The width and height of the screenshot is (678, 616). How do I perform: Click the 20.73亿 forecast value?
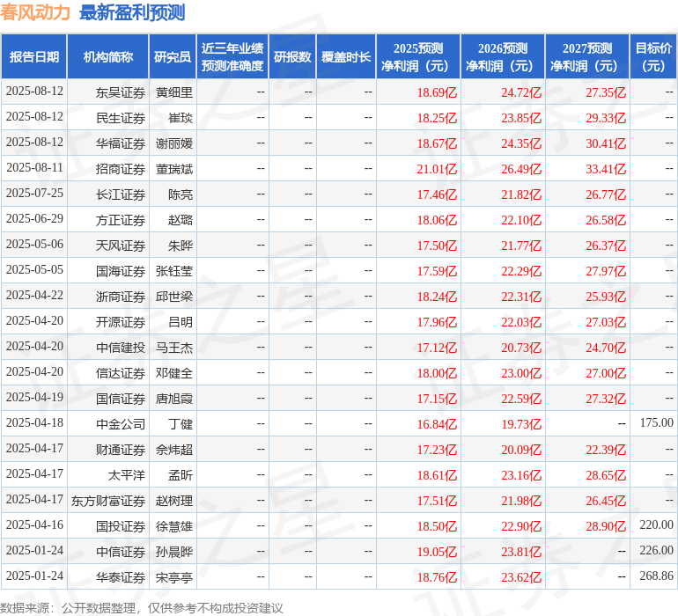pos(521,348)
